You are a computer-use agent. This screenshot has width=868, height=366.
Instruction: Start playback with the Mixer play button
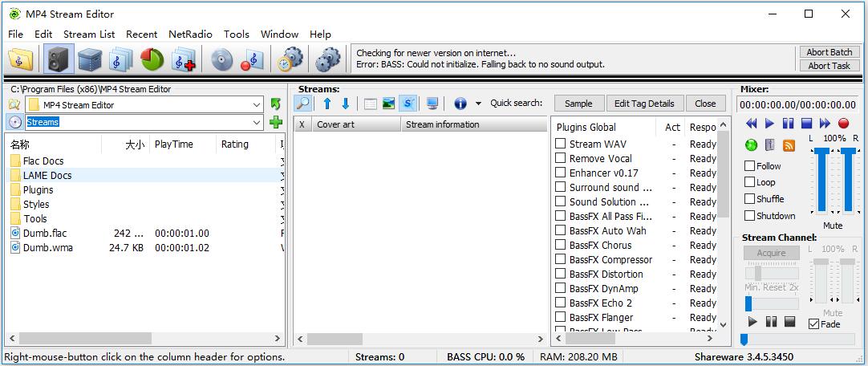click(769, 123)
